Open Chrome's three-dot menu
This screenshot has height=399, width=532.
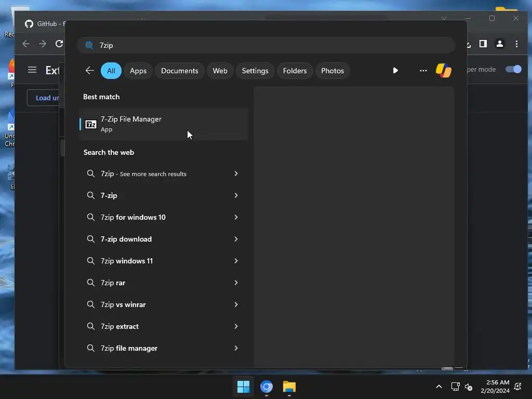[516, 44]
